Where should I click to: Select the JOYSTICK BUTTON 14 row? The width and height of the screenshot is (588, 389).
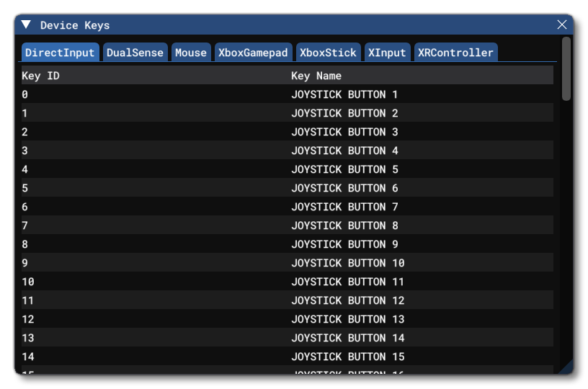288,338
